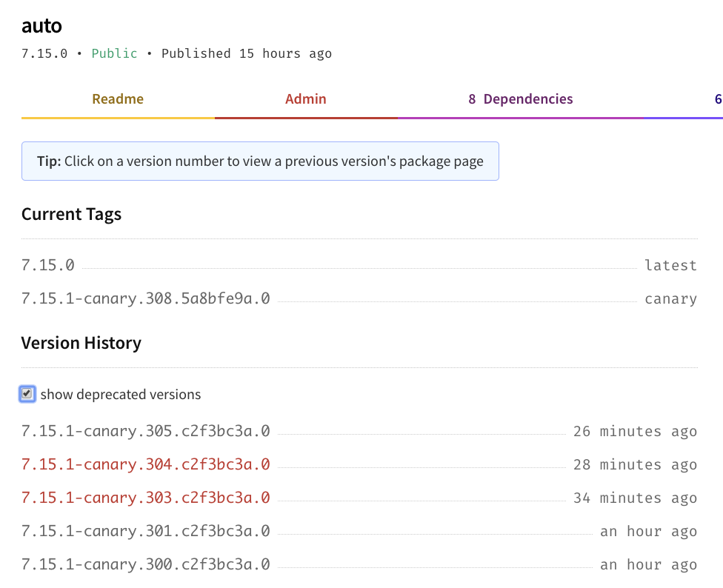Click deprecated version 7.15.1-canary.303.c2f3bc3a.0
Image resolution: width=723 pixels, height=588 pixels.
145,498
